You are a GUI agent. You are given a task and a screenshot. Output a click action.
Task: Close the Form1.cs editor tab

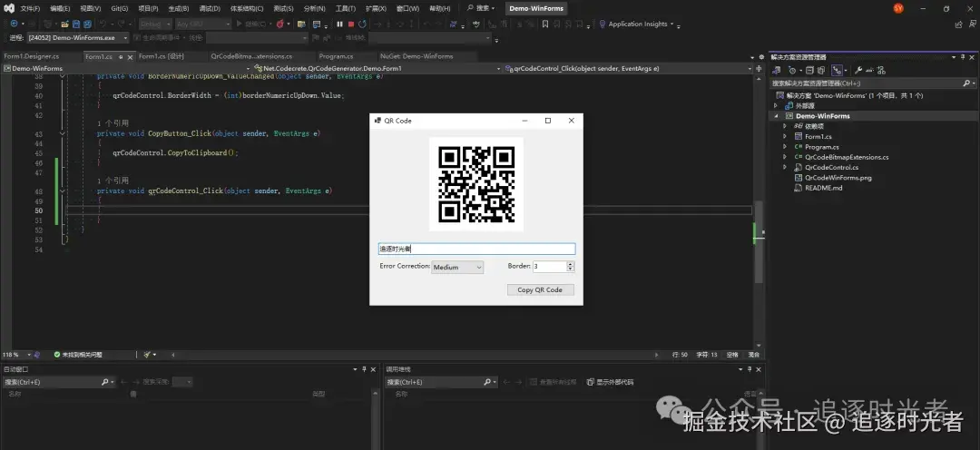pos(130,57)
